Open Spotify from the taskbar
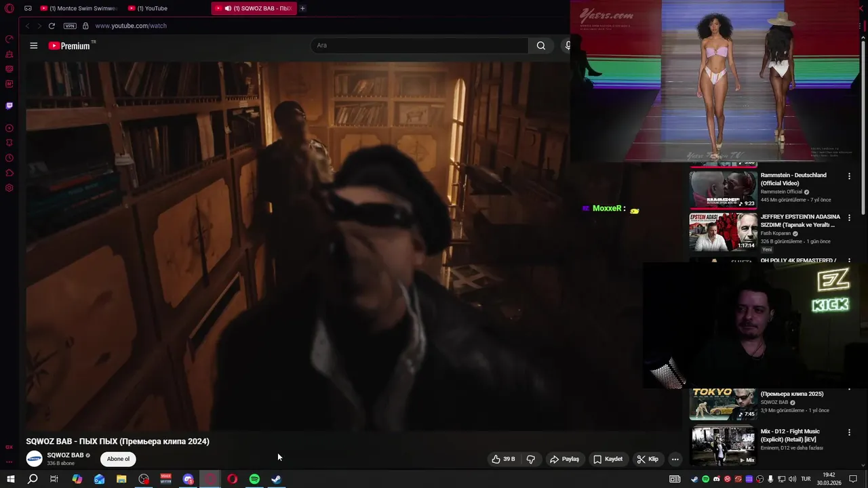The height and width of the screenshot is (488, 868). [254, 479]
